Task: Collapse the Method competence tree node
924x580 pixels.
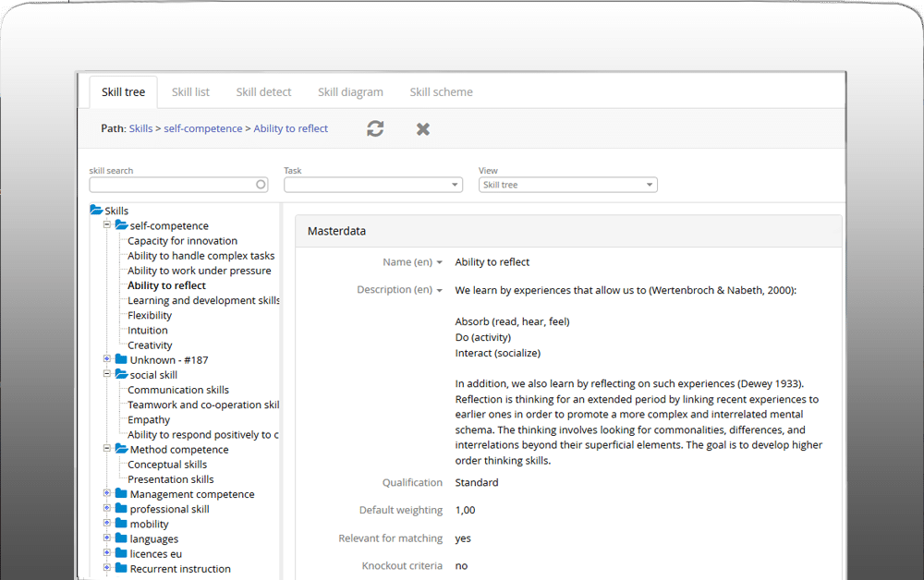Action: pos(107,448)
